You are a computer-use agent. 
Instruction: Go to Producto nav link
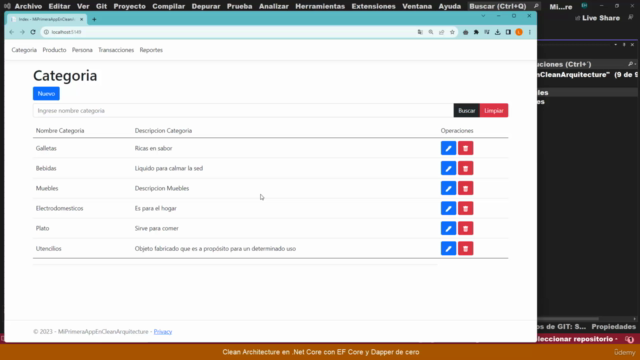coord(54,50)
